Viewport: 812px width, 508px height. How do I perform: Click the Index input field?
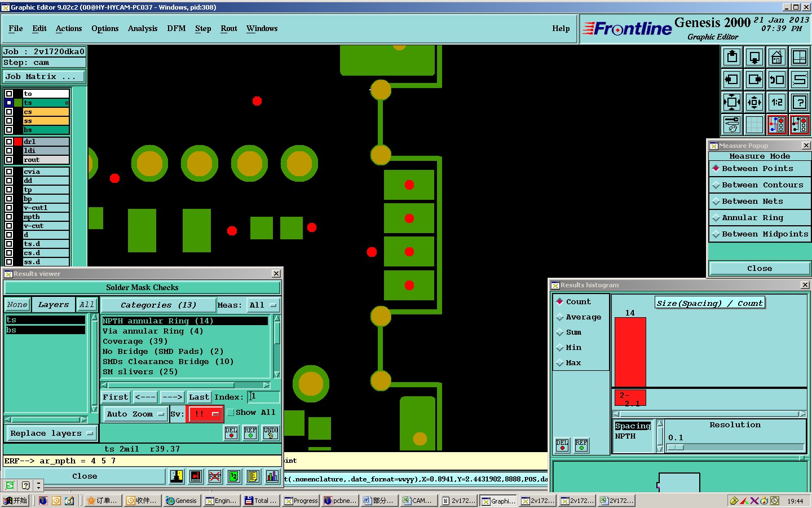(x=263, y=397)
